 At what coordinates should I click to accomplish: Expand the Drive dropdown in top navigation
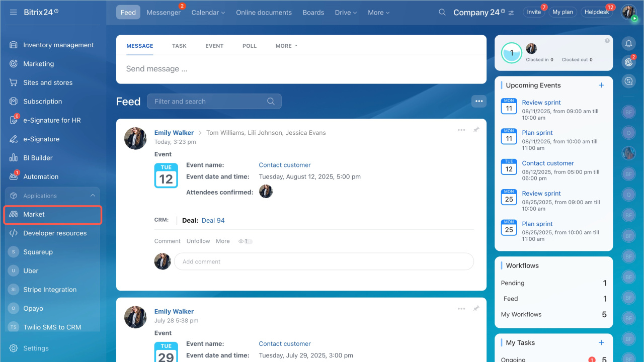(x=346, y=13)
